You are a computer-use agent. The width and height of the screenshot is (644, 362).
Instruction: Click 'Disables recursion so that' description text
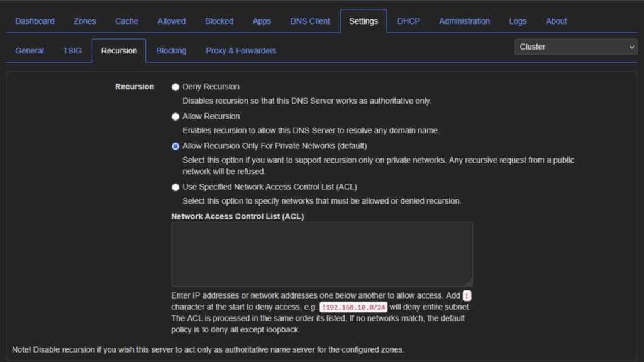click(x=307, y=101)
